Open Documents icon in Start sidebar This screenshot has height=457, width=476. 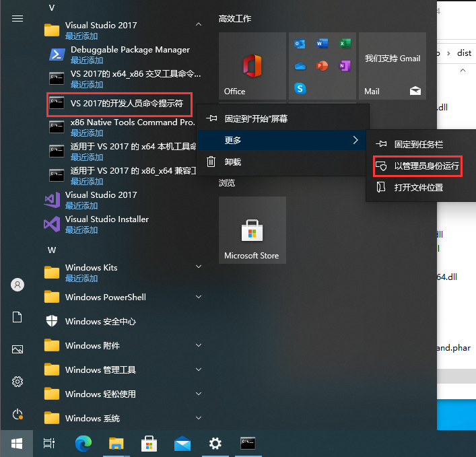[18, 317]
